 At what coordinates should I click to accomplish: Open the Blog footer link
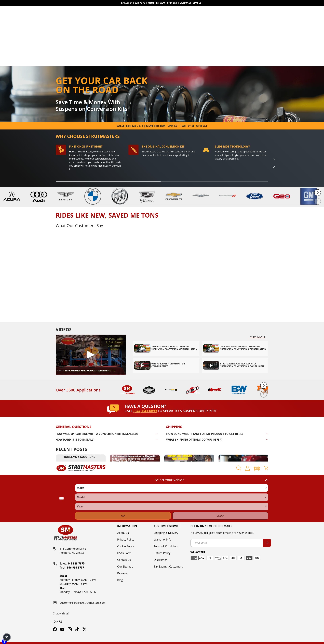tap(120, 580)
